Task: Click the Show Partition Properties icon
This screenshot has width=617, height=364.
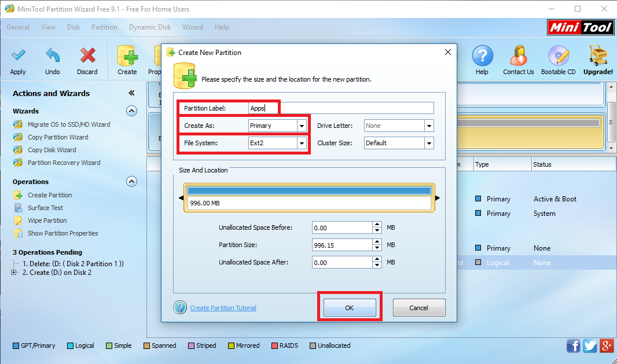Action: [18, 233]
